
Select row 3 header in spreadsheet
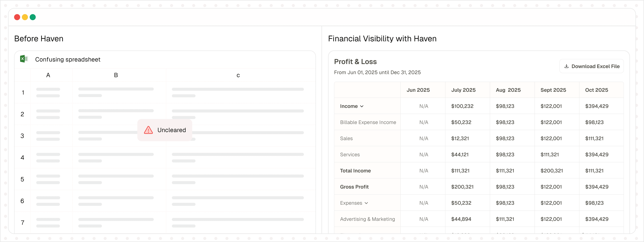22,136
